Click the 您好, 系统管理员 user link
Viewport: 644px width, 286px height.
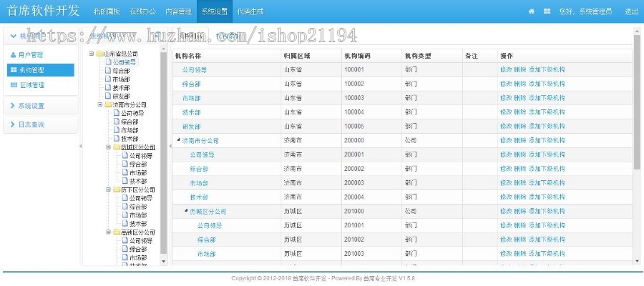(585, 11)
